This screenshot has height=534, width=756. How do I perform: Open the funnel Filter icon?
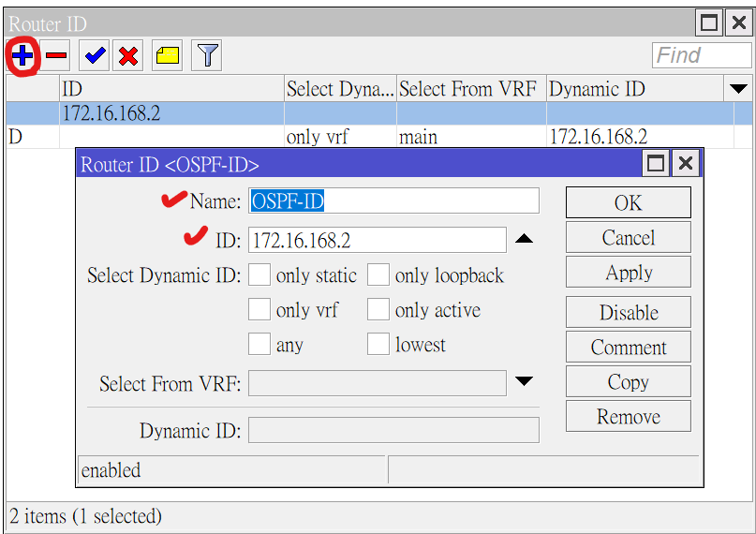[x=207, y=56]
